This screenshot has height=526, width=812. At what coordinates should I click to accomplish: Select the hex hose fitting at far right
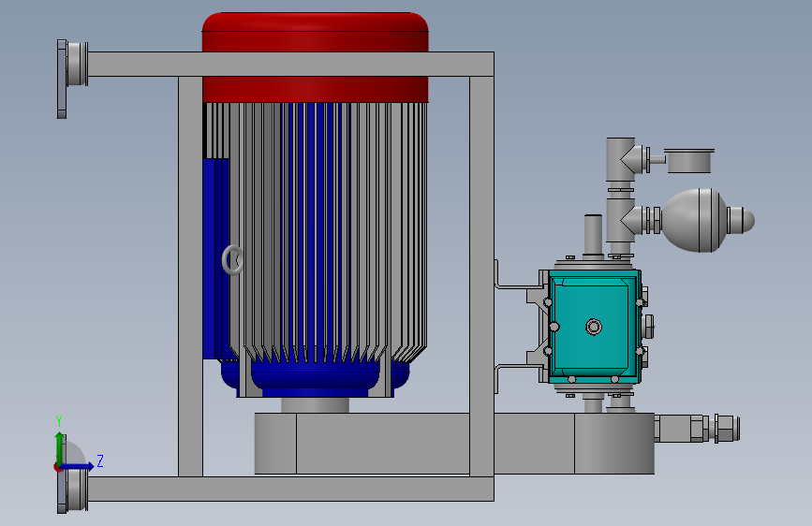(x=727, y=429)
